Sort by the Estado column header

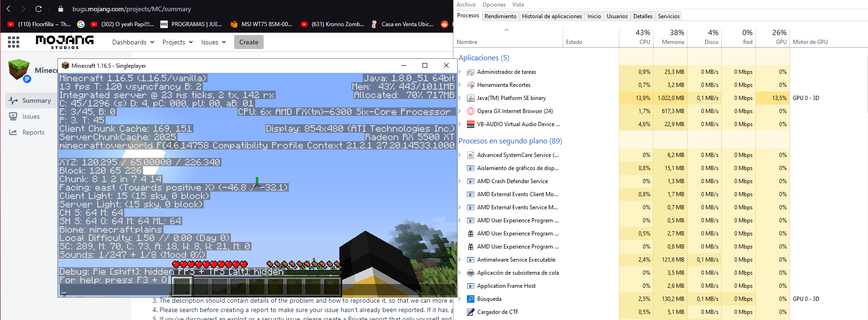[x=591, y=37]
